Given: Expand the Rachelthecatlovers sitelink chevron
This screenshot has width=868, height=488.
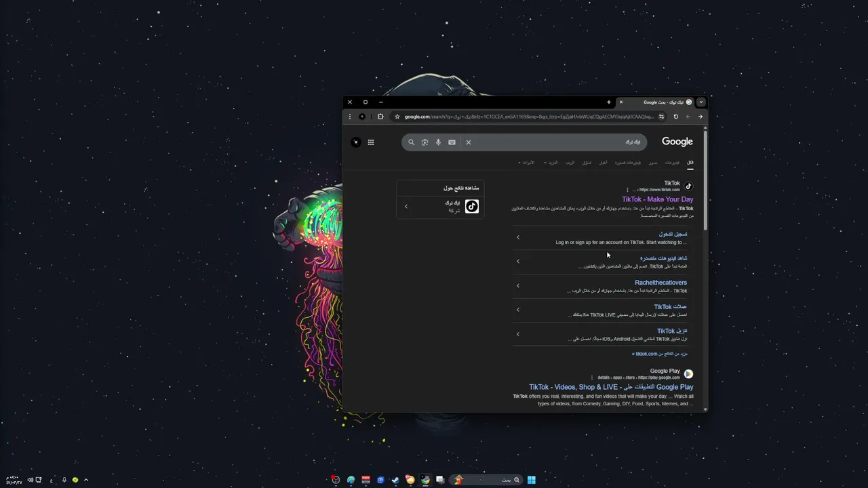Looking at the screenshot, I should pos(518,285).
